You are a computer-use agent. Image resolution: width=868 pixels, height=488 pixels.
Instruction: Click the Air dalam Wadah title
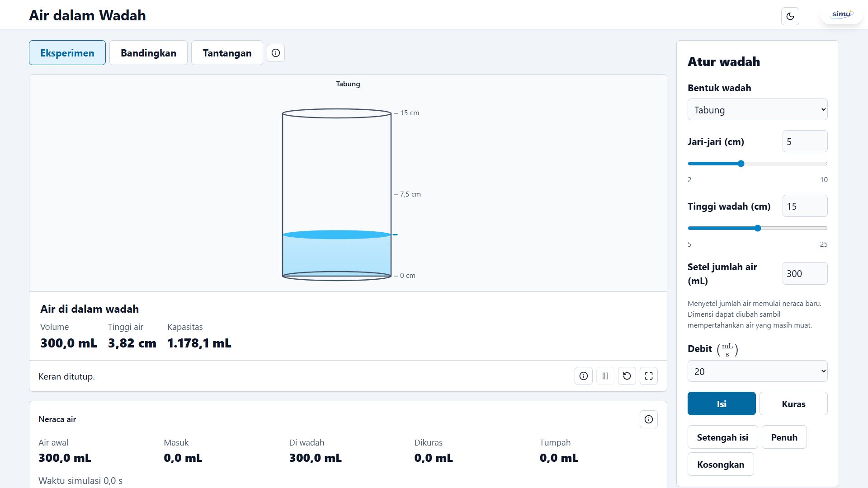point(87,15)
